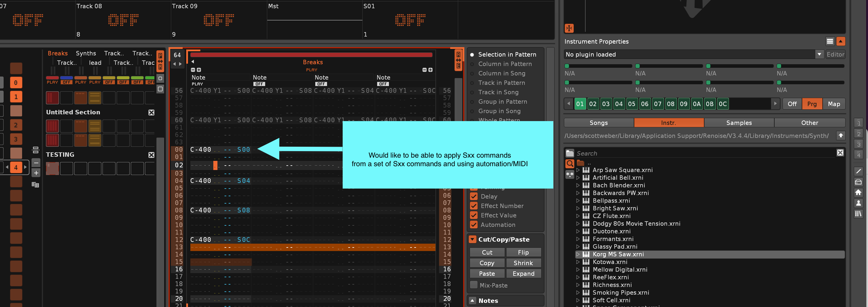This screenshot has height=307, width=868.
Task: Select Glassy Pad.xrni in list
Action: click(615, 246)
